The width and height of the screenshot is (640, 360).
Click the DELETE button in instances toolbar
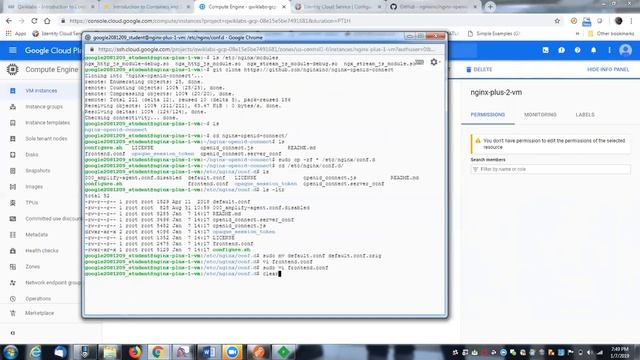click(479, 69)
